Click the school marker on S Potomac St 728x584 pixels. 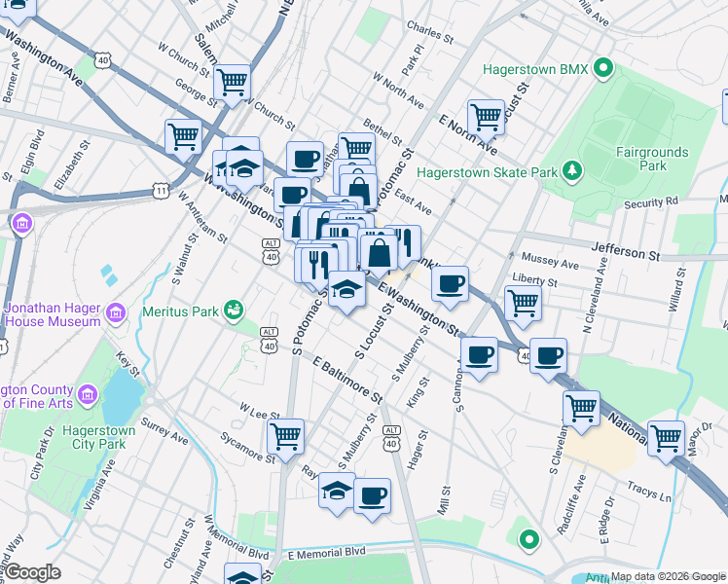[346, 293]
